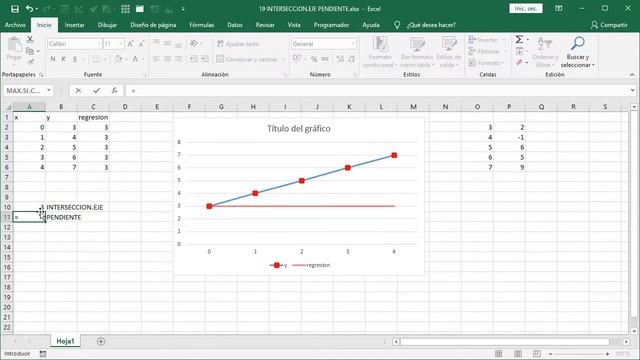Undo the last action in the quick access toolbar

pos(29,9)
